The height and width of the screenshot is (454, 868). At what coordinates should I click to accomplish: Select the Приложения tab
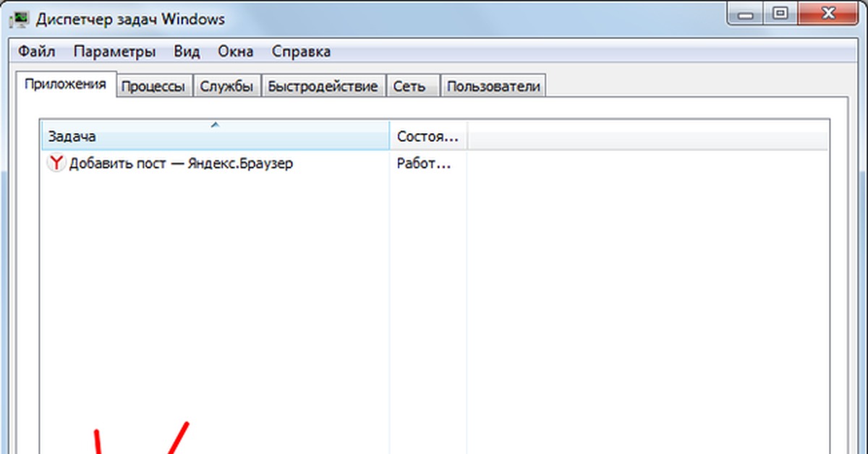pyautogui.click(x=65, y=84)
